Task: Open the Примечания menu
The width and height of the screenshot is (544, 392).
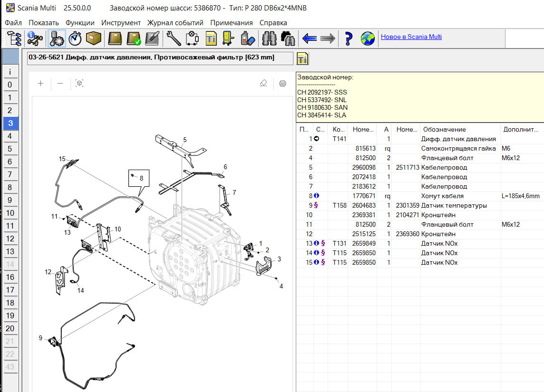Action: tap(232, 23)
